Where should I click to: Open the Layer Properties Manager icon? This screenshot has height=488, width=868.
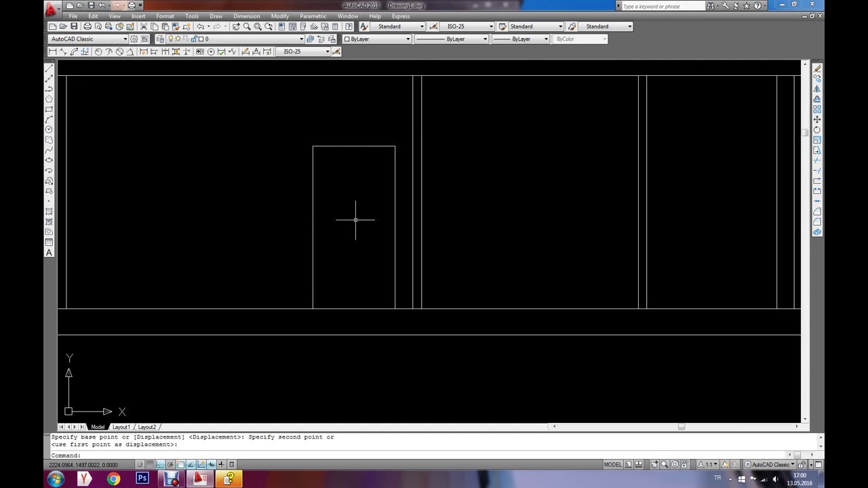point(160,39)
